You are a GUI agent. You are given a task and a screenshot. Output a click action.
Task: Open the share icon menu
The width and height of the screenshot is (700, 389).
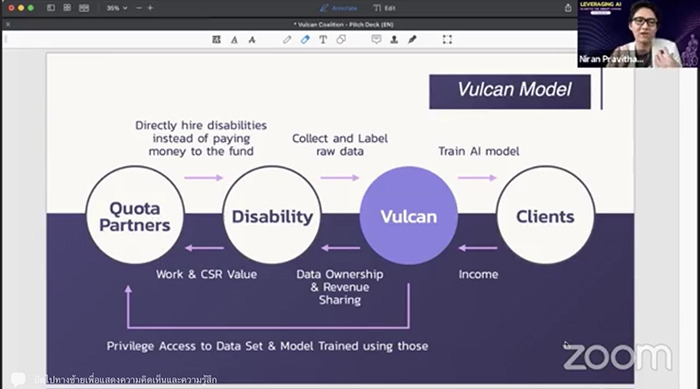568,8
